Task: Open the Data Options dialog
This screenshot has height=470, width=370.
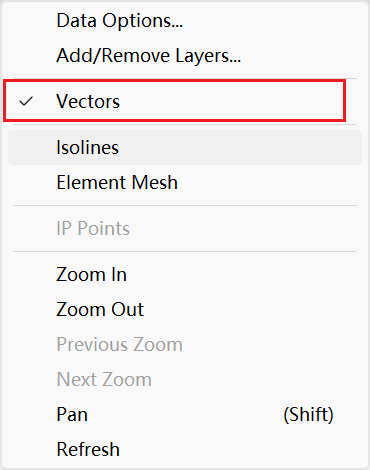Action: pyautogui.click(x=185, y=21)
